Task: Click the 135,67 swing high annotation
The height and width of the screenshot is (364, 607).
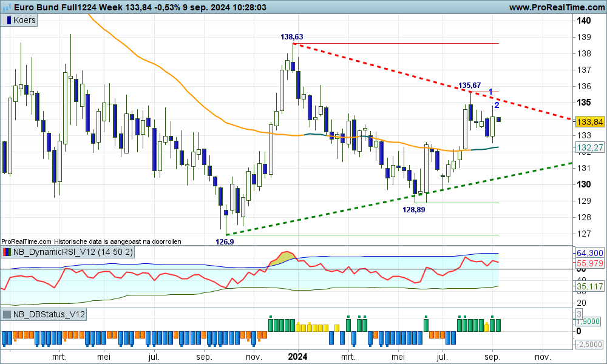Action: click(469, 86)
